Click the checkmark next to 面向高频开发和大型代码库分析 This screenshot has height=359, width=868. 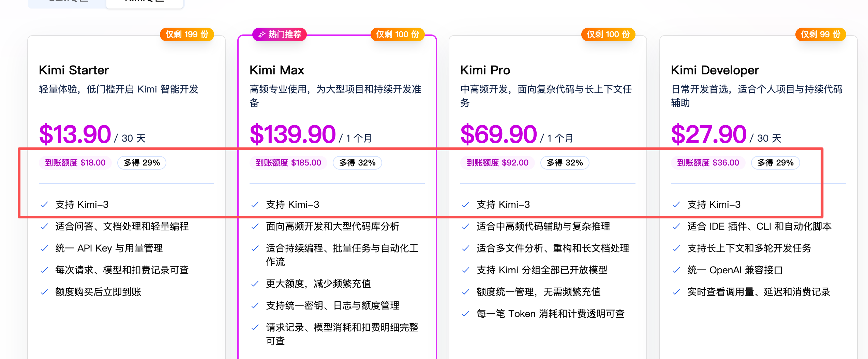tap(255, 227)
